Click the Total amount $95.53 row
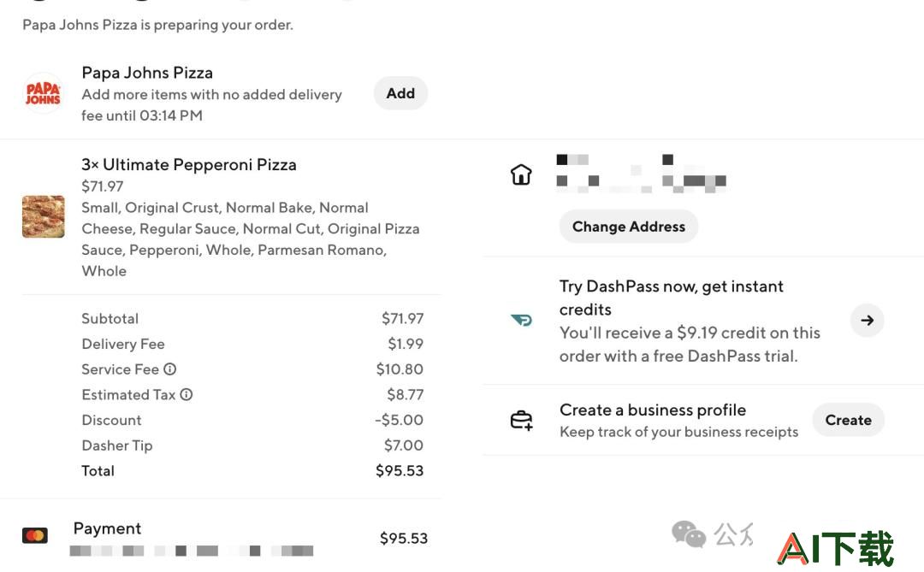924x572 pixels. click(252, 470)
